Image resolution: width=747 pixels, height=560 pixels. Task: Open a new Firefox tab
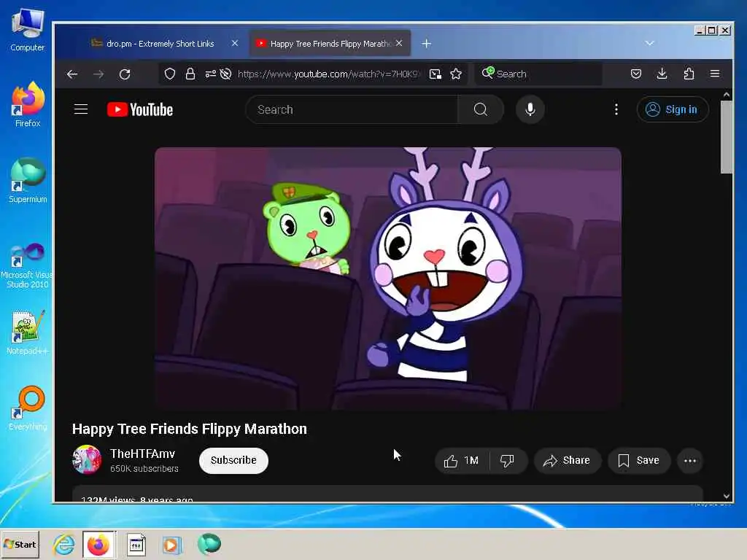[x=426, y=43]
